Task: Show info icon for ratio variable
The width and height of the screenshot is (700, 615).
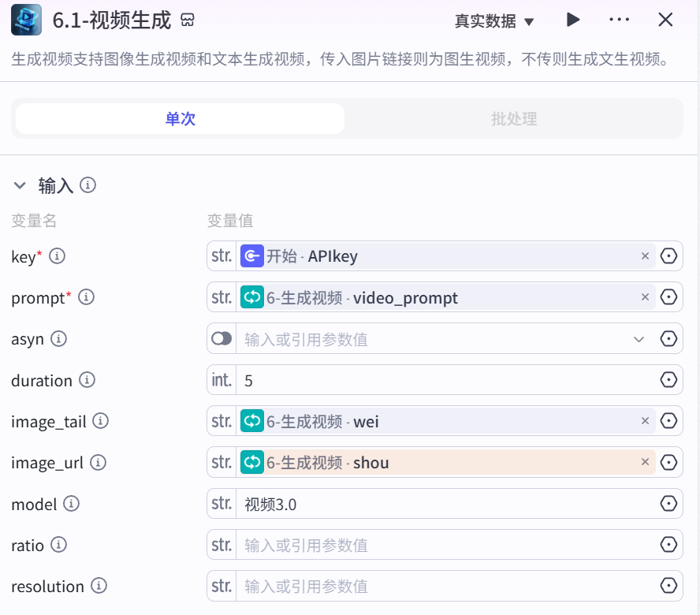Action: (x=58, y=545)
